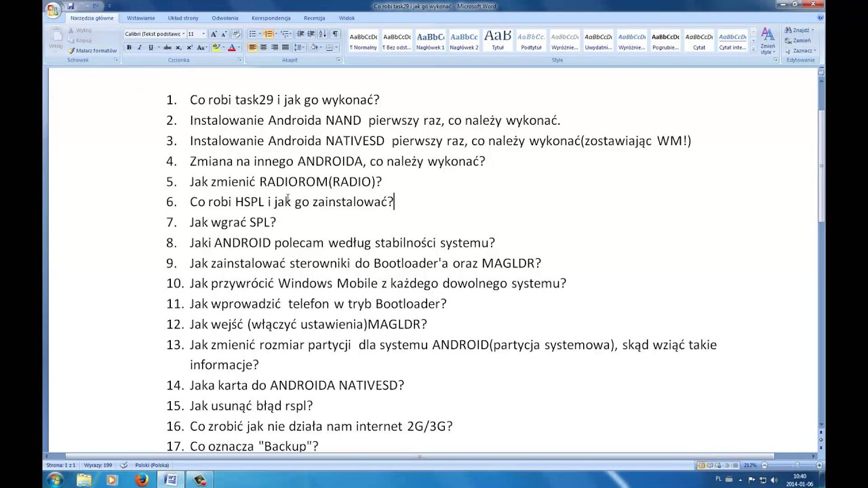Switch to the Widok tab
The width and height of the screenshot is (868, 488).
click(x=347, y=18)
